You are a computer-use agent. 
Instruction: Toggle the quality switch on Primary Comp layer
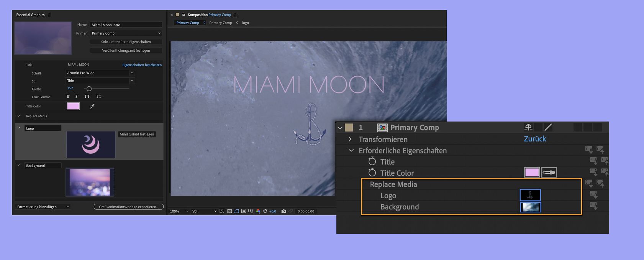click(x=548, y=127)
